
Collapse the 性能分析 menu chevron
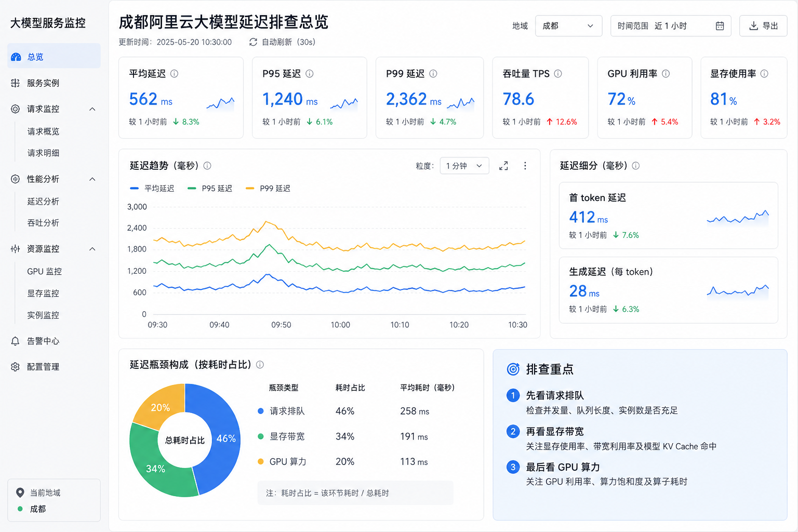[x=92, y=179]
